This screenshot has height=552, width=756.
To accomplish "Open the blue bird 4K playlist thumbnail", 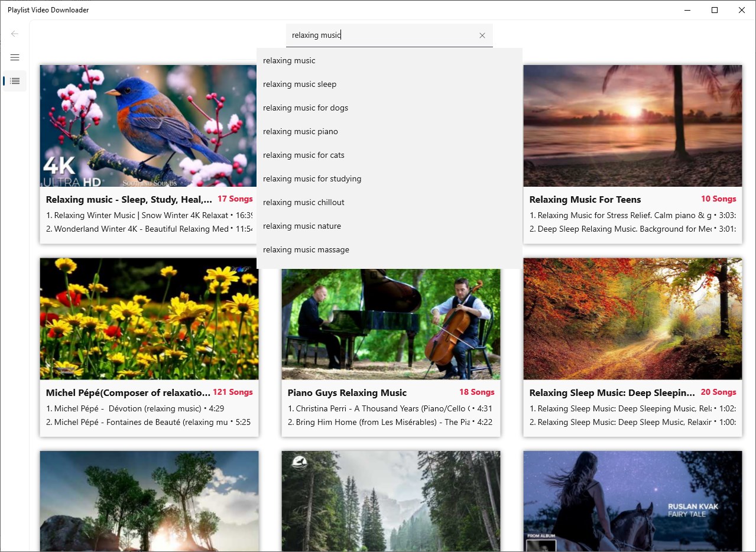I will pos(148,126).
